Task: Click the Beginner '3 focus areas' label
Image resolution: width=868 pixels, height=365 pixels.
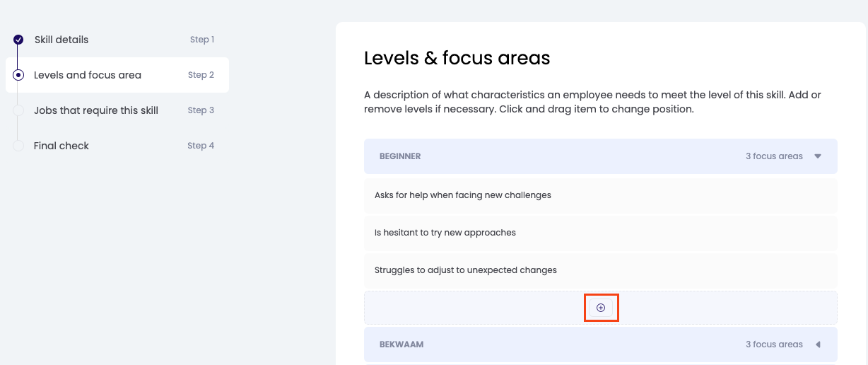Action: point(774,156)
